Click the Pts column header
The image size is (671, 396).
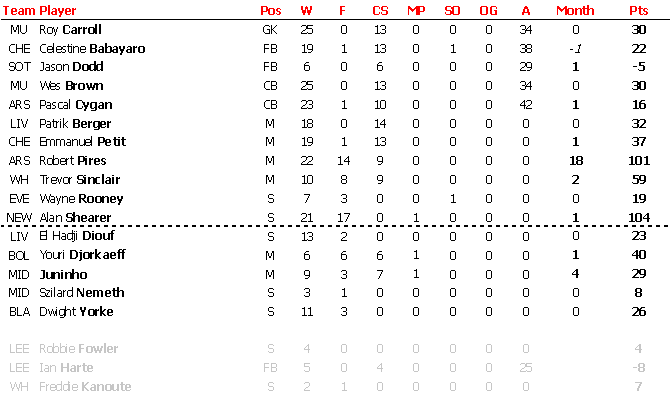click(638, 10)
